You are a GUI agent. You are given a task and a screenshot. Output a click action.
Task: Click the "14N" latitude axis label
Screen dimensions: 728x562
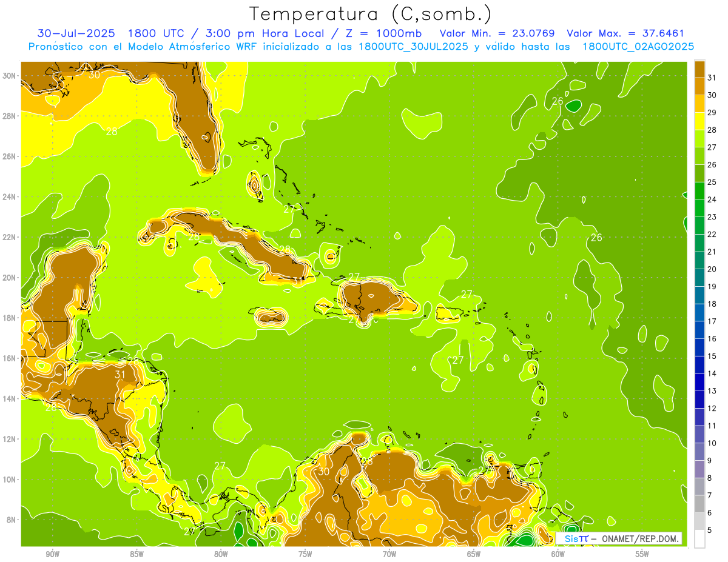pyautogui.click(x=10, y=398)
